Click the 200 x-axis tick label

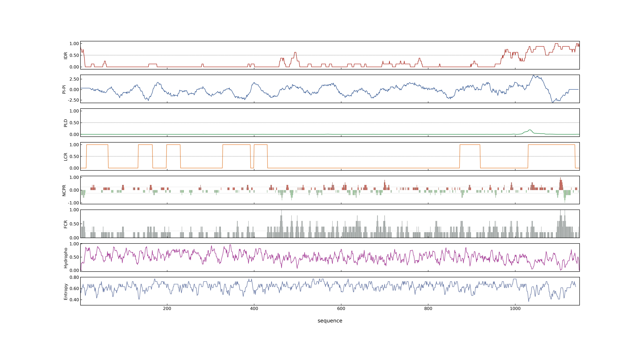click(x=167, y=309)
